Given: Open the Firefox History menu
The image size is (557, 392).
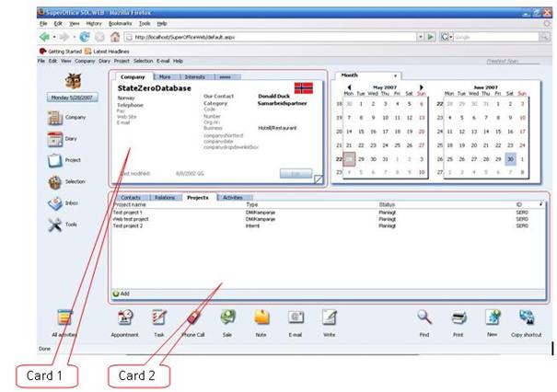Looking at the screenshot, I should [94, 23].
